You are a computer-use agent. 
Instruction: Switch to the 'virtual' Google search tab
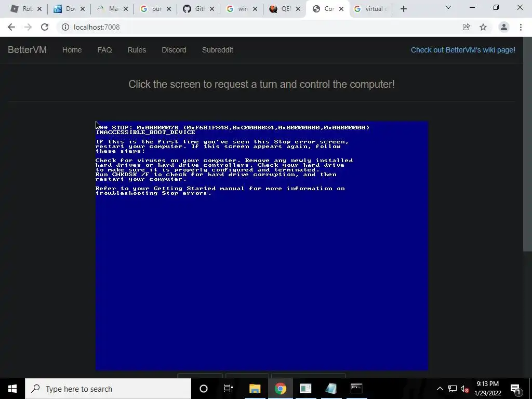coord(371,9)
